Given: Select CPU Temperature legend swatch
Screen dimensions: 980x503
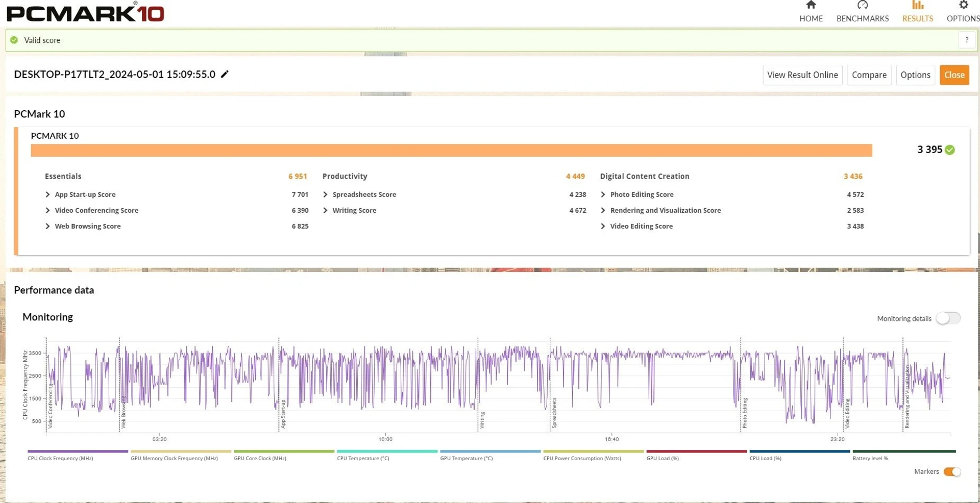Looking at the screenshot, I should [x=387, y=451].
